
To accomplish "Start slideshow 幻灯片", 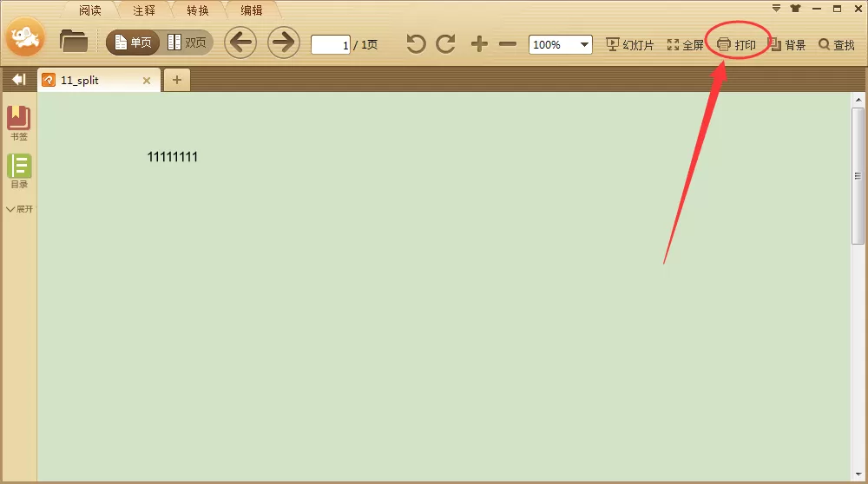I will pos(630,45).
